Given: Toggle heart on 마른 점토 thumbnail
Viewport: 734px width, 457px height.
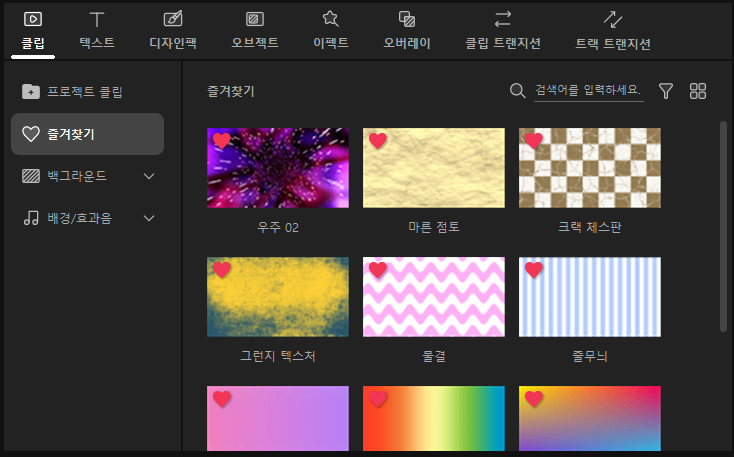Looking at the screenshot, I should tap(378, 141).
